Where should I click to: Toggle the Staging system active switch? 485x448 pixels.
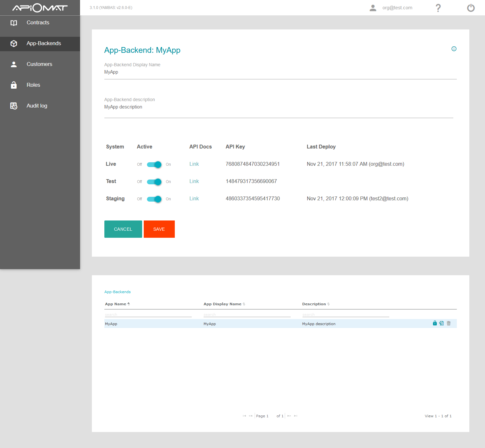point(154,199)
